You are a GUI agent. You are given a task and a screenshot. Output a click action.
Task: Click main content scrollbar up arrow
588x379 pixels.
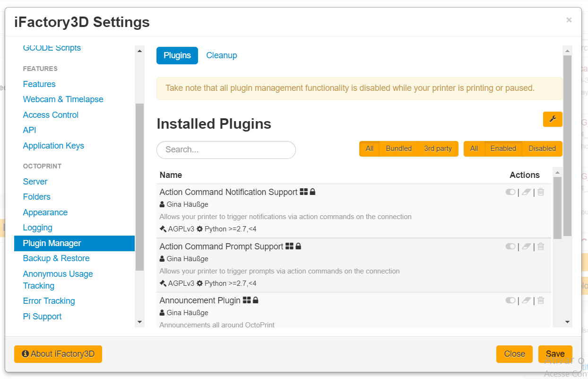(568, 51)
